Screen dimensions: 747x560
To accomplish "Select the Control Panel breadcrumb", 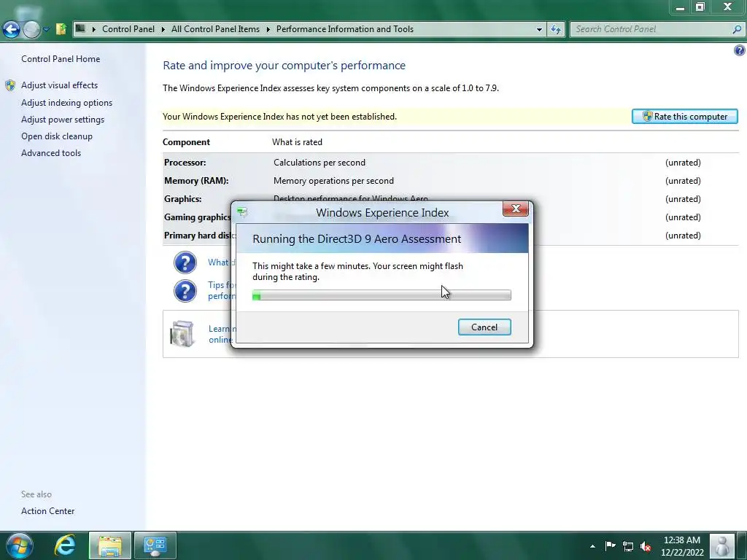I will pos(128,29).
